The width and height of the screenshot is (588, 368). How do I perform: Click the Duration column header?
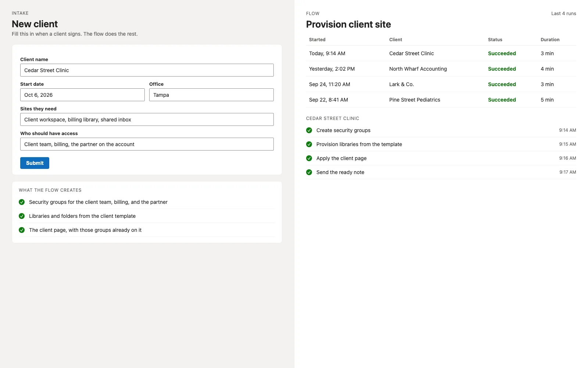tap(550, 40)
